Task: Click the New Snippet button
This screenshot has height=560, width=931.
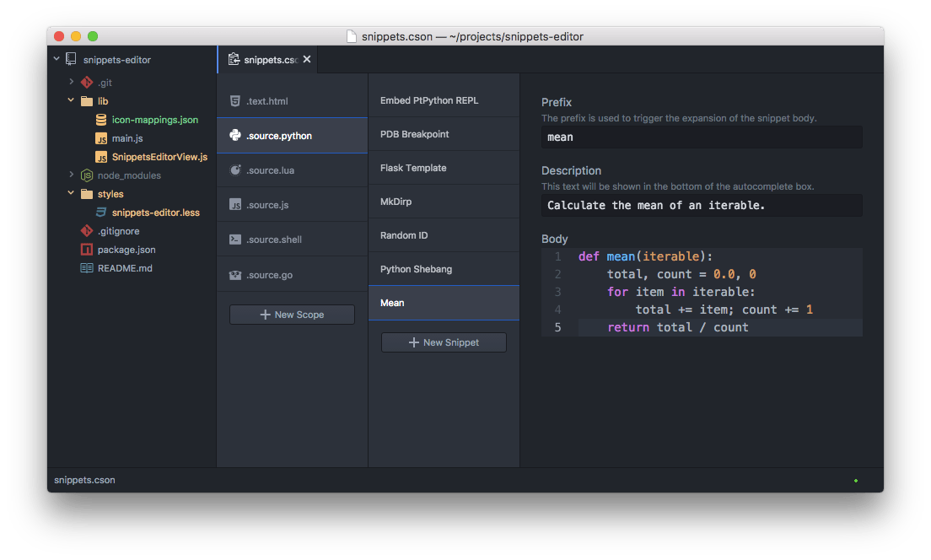Action: tap(444, 342)
